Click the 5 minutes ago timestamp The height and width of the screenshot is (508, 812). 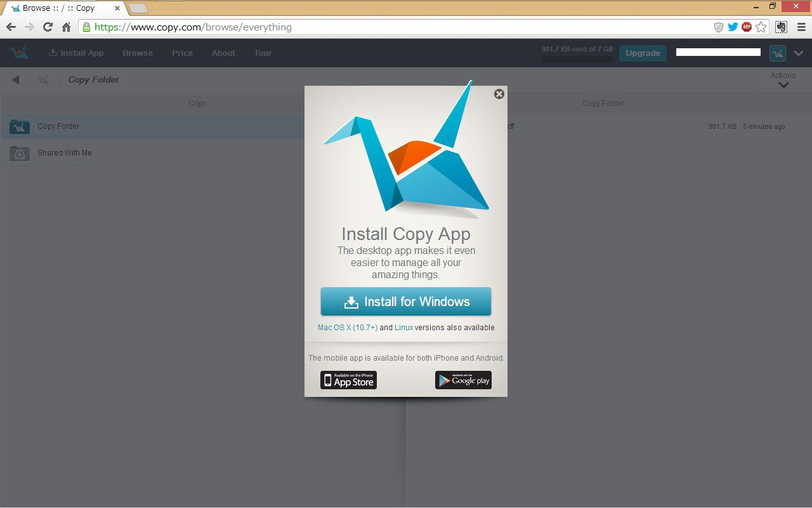(764, 127)
